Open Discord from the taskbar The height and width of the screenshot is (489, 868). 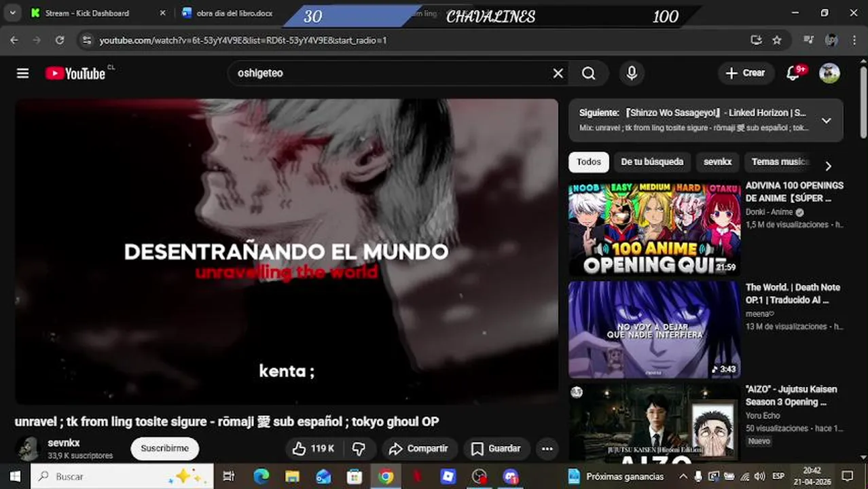(x=511, y=476)
